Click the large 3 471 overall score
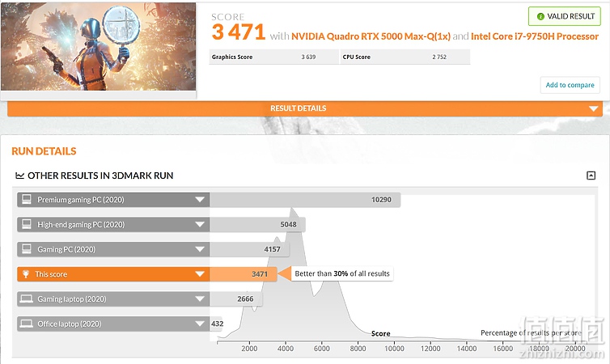Screen dimensions: 610x364 tap(239, 32)
